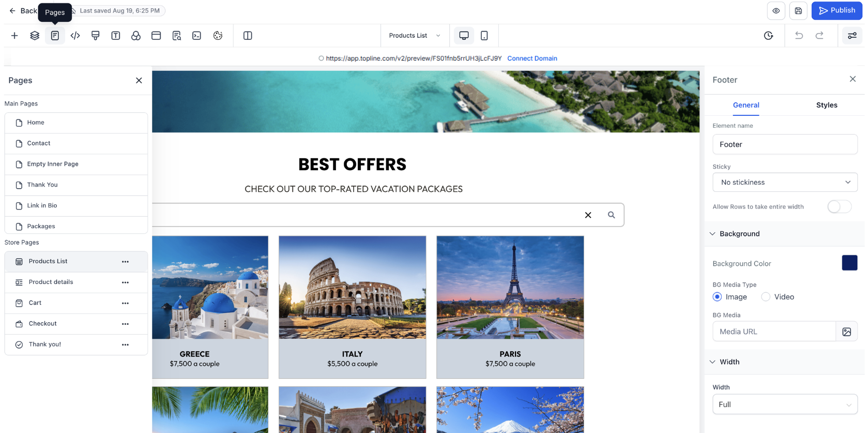Click the undo arrow icon
868x433 pixels.
[799, 36]
